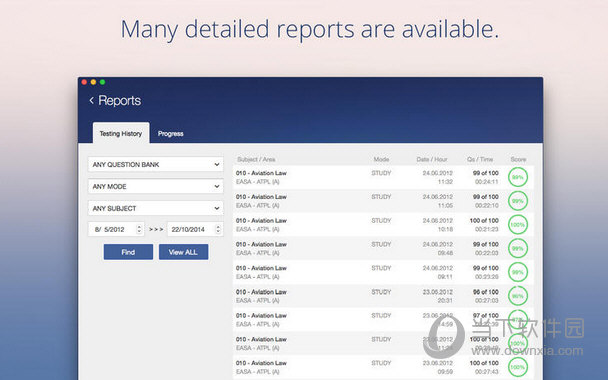
Task: Click the 00:27:43 duration value
Action: [487, 371]
